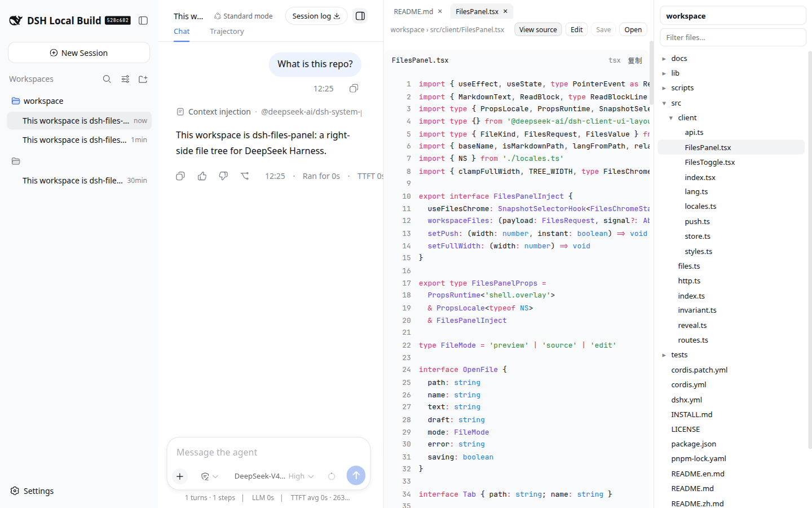
Task: Open locales.ts in file tree
Action: pyautogui.click(x=731, y=206)
